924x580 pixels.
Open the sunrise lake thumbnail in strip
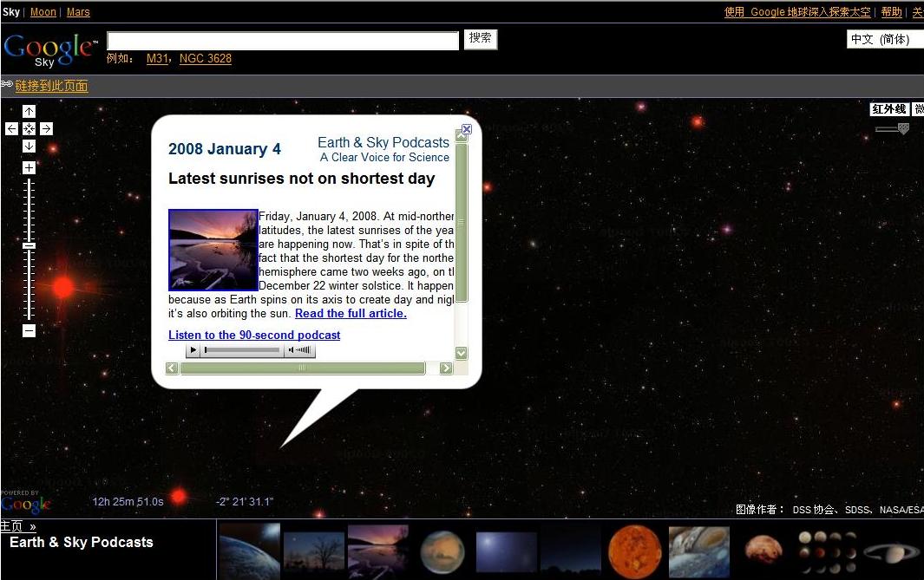pyautogui.click(x=377, y=551)
